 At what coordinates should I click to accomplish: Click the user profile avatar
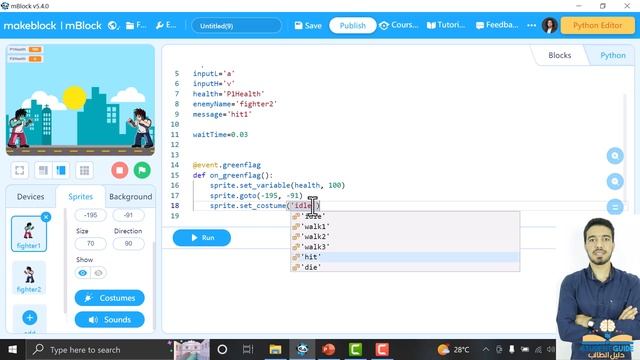tap(549, 25)
